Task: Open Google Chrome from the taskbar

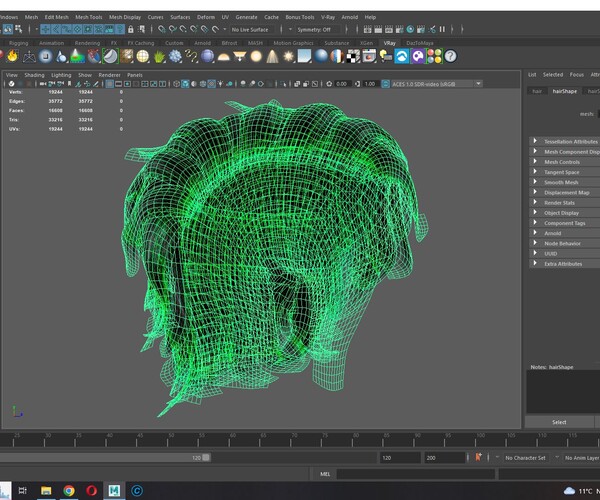Action: [69, 490]
